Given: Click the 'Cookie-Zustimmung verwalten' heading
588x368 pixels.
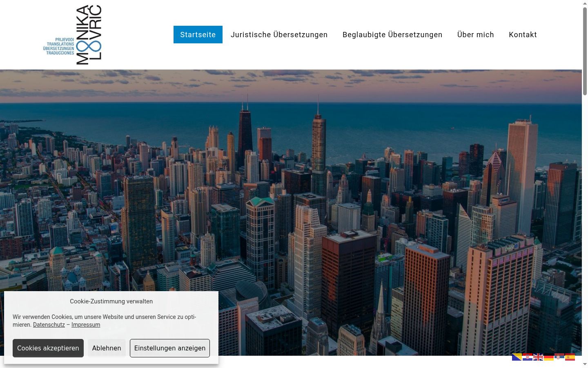Looking at the screenshot, I should pyautogui.click(x=111, y=301).
